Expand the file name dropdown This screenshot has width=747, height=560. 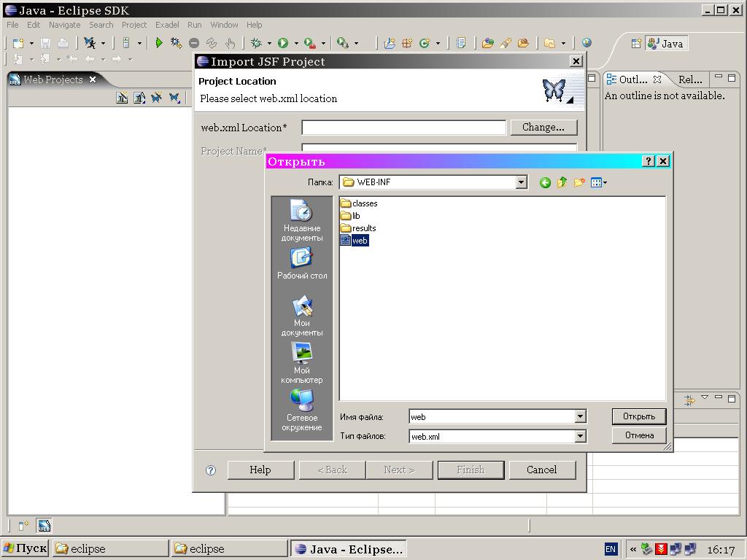click(580, 417)
